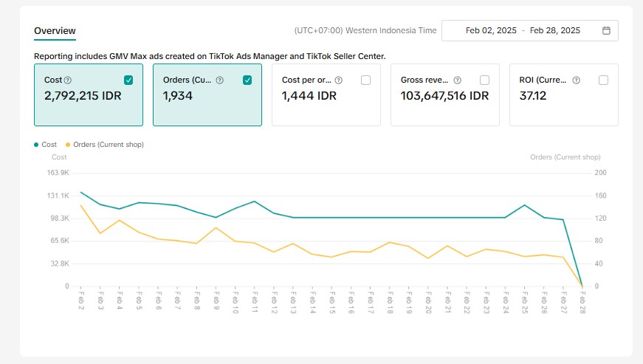The height and width of the screenshot is (364, 643).
Task: Click the help icon next to Orders metric
Action: 220,80
